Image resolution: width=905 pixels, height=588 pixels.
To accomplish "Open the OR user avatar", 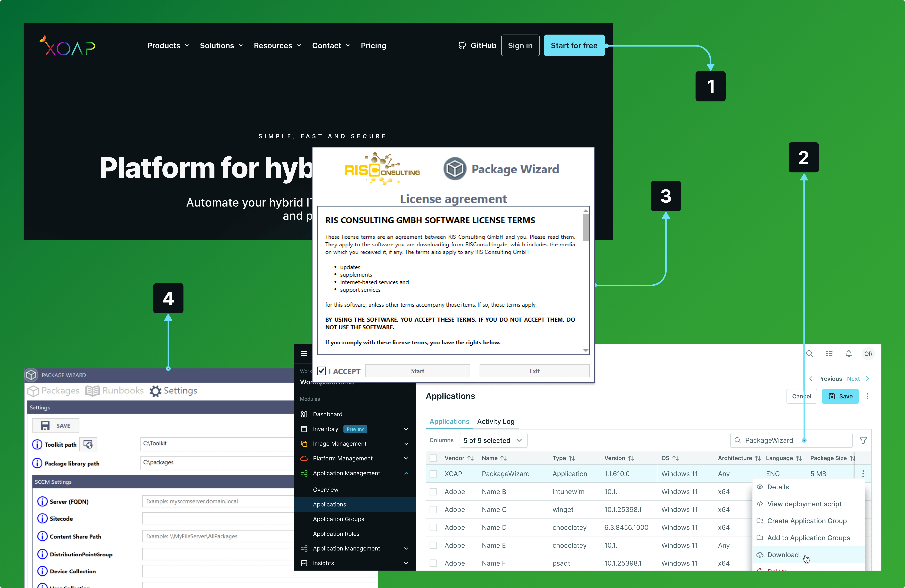I will coord(869,354).
